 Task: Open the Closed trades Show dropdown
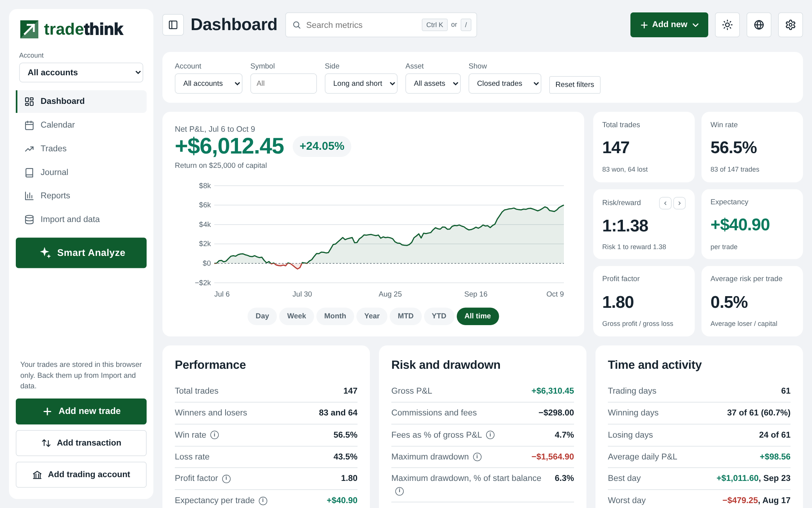(505, 84)
